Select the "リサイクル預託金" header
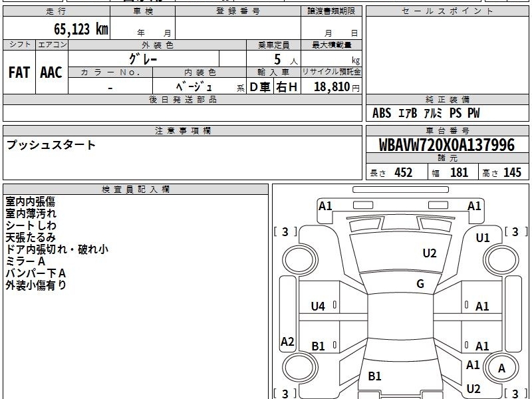Screen dimensions: 532x399 coord(331,72)
